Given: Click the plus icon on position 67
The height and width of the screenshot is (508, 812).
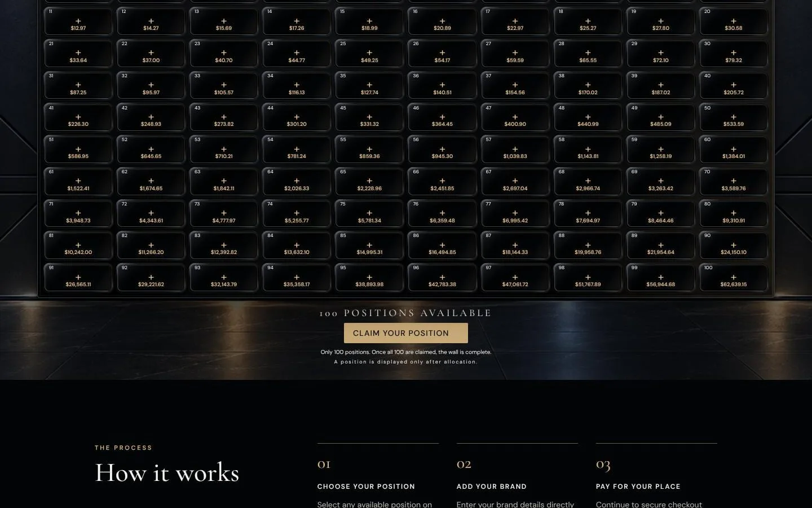Looking at the screenshot, I should click(x=515, y=181).
